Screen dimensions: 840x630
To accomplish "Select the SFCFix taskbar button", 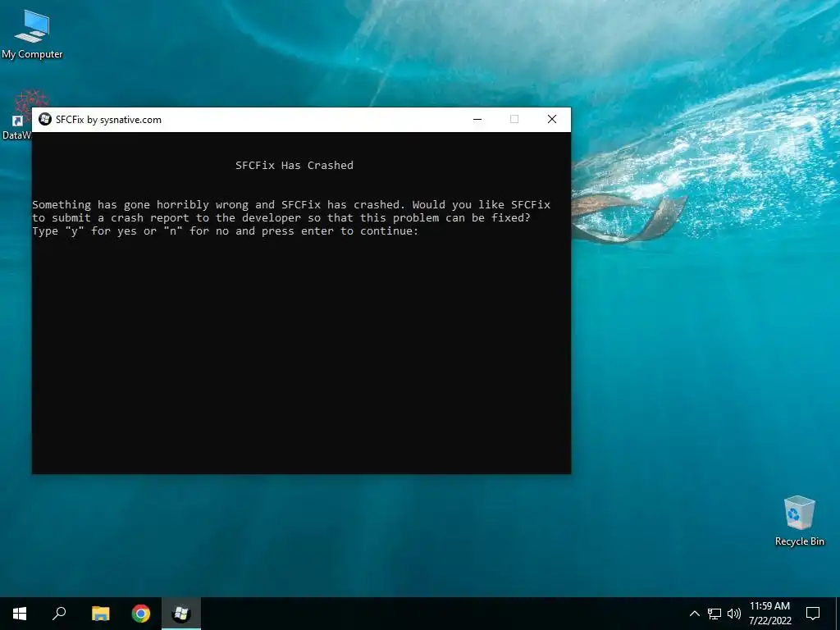I will click(x=181, y=614).
